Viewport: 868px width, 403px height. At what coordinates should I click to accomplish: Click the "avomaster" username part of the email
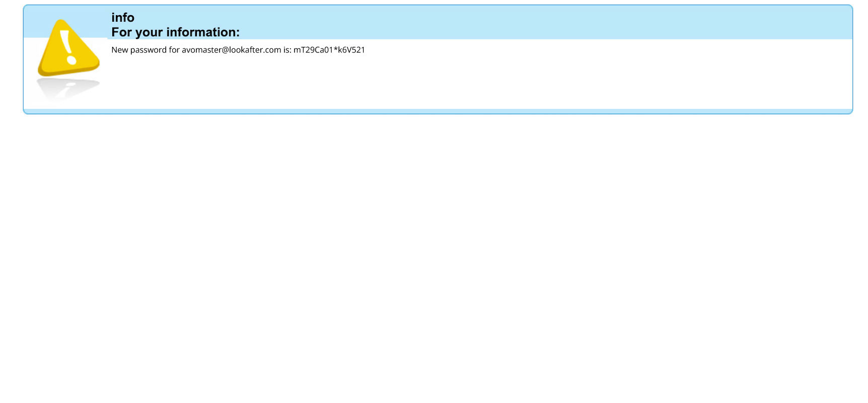click(x=201, y=50)
